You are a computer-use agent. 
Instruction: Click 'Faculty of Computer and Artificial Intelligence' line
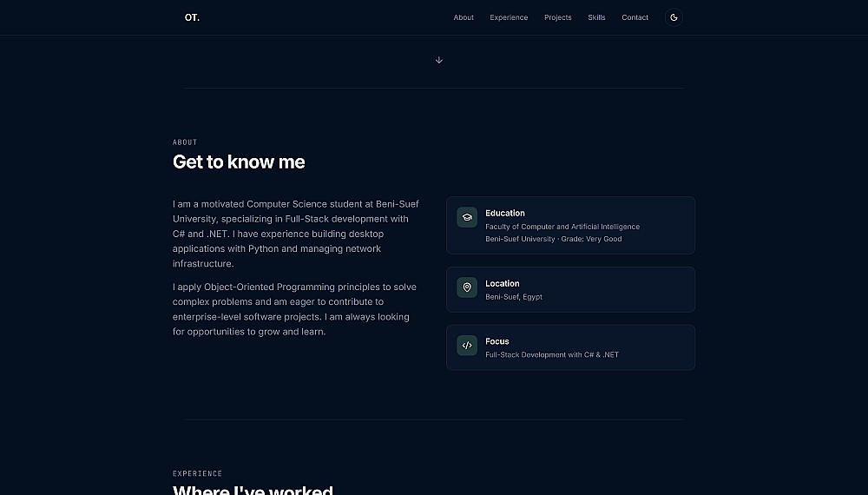(562, 227)
